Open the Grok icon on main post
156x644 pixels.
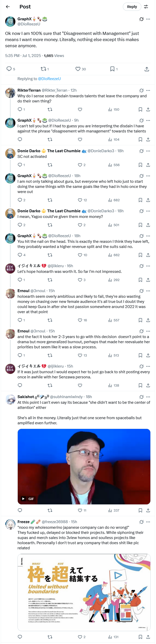141,19
